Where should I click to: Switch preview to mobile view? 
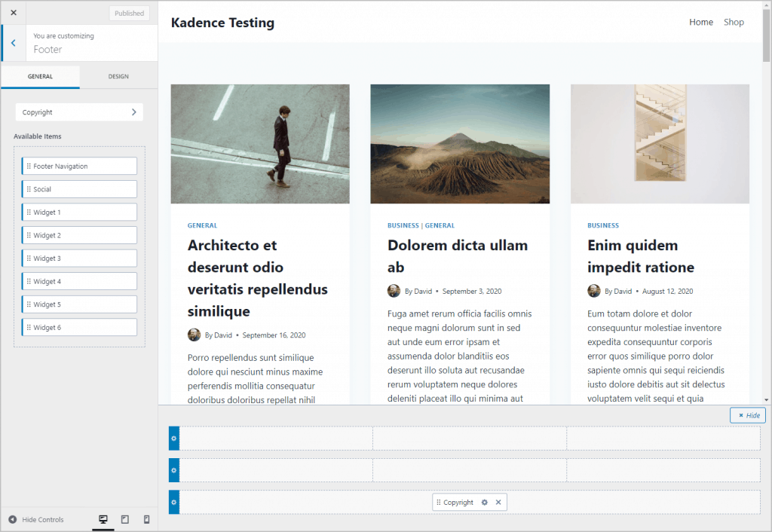coord(147,519)
